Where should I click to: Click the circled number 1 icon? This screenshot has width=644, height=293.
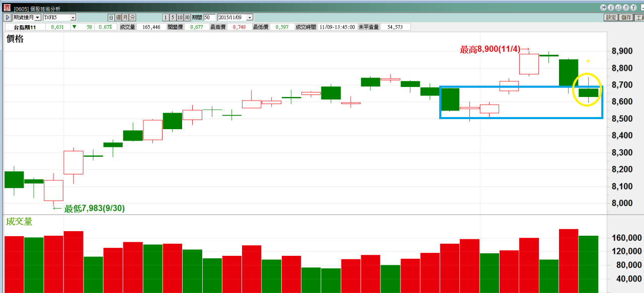point(610,8)
